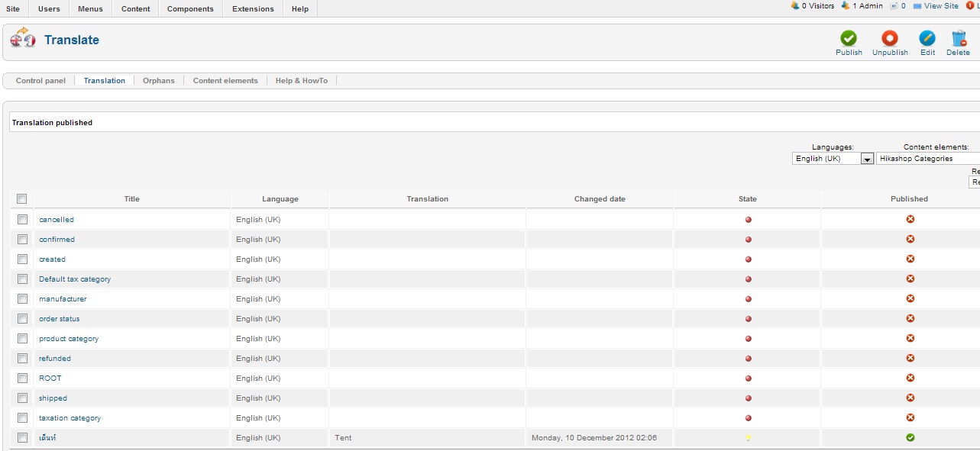This screenshot has width=980, height=451.
Task: Open the Help menu
Action: (x=300, y=8)
